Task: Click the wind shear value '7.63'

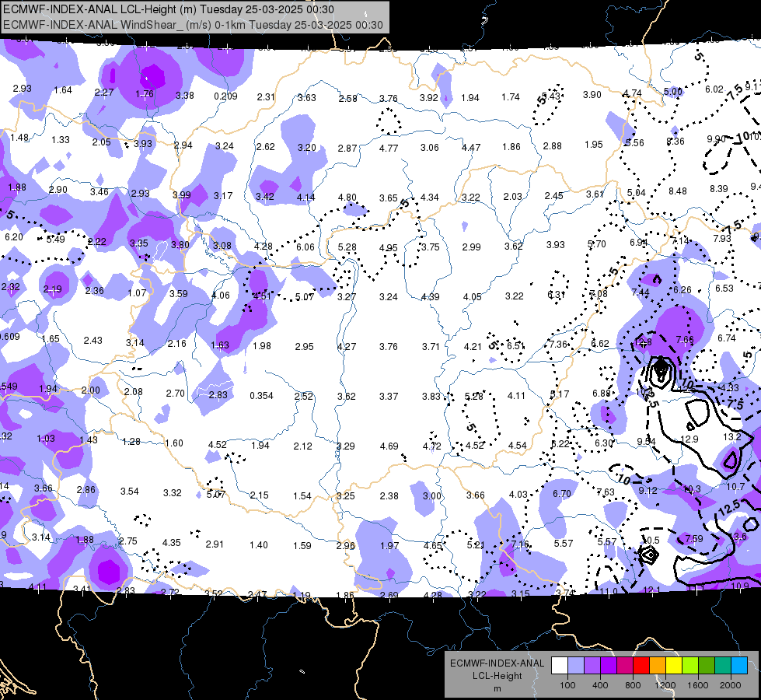Action: coord(606,492)
